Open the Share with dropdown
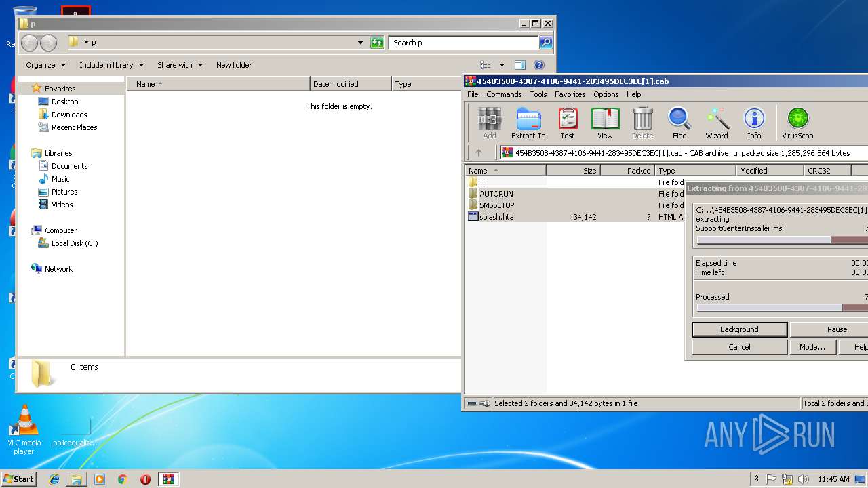868x488 pixels. coord(180,65)
